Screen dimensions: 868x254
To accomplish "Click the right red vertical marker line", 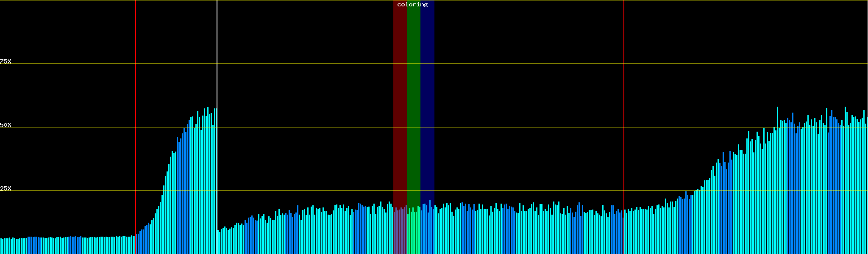I will (x=624, y=85).
